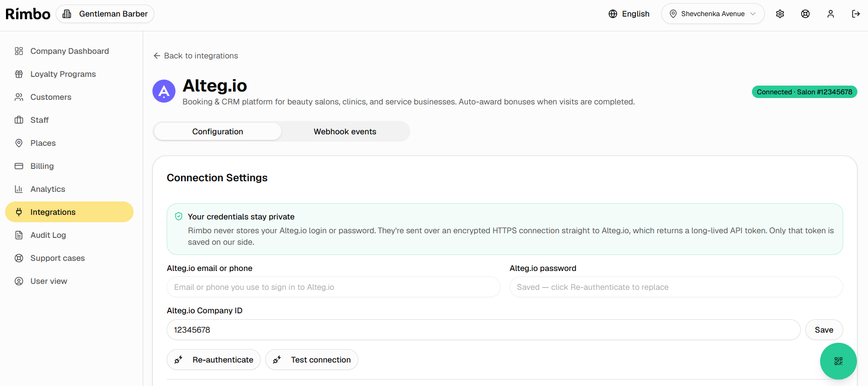Click the globe language icon

[x=613, y=14]
